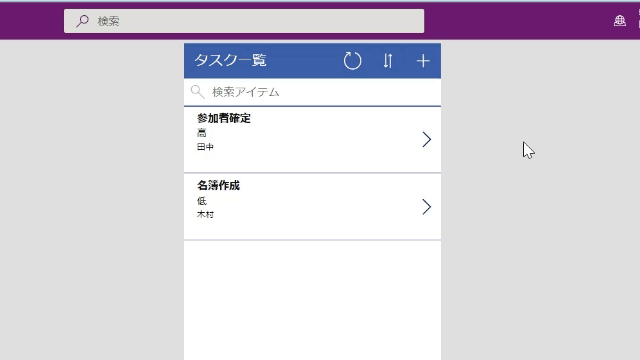640x360 pixels.
Task: Open the environment icon in purple header
Action: point(620,20)
